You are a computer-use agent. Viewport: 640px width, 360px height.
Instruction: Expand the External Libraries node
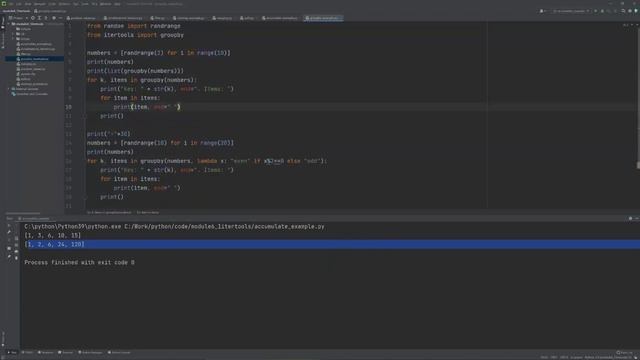coord(8,89)
